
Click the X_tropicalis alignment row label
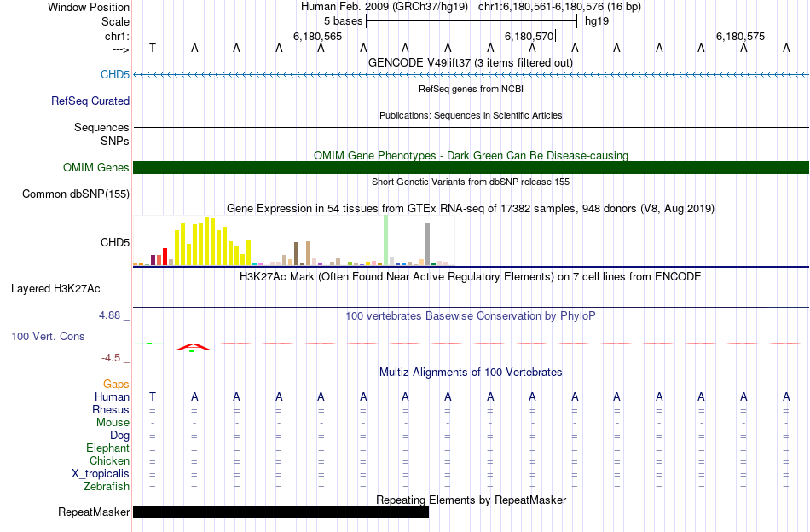click(101, 474)
